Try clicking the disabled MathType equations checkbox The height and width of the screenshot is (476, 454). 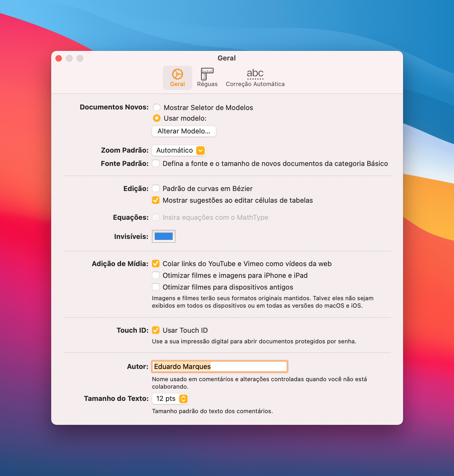156,217
